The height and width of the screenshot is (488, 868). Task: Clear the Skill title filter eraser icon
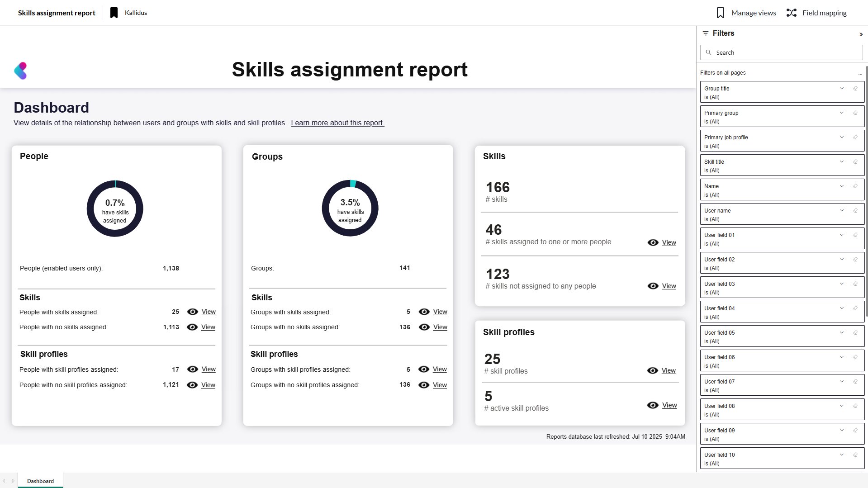coord(855,162)
